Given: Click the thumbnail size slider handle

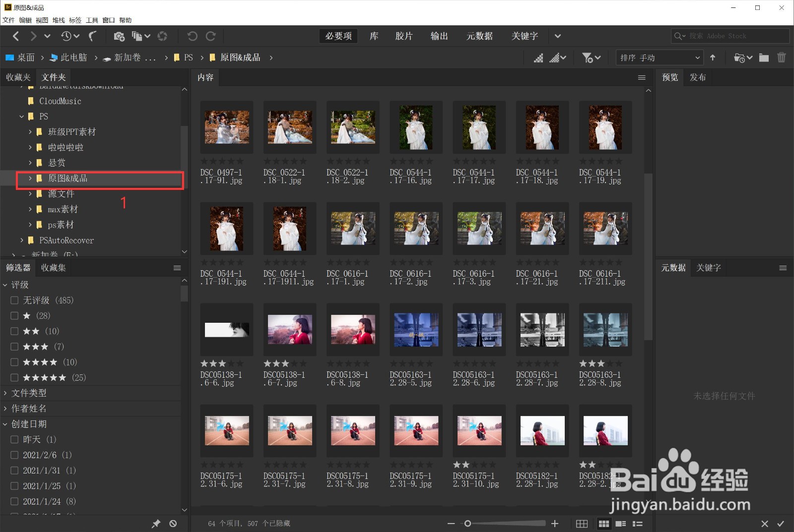Looking at the screenshot, I should click(x=467, y=524).
